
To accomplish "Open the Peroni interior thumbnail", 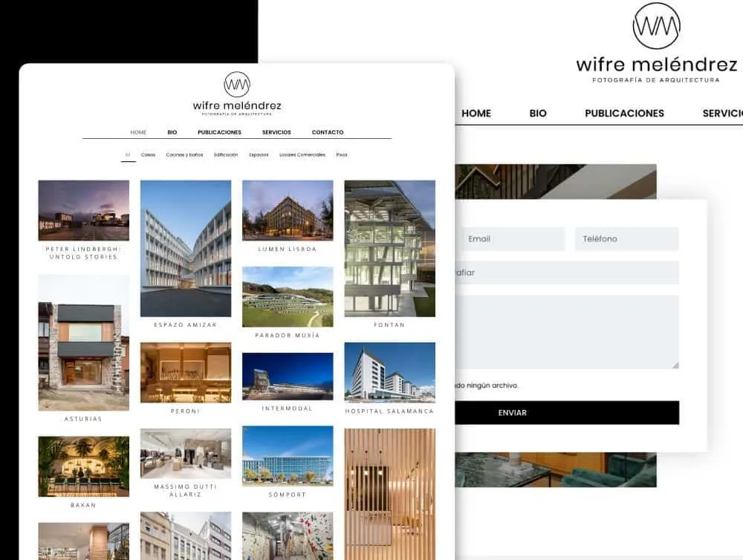I will coord(186,372).
